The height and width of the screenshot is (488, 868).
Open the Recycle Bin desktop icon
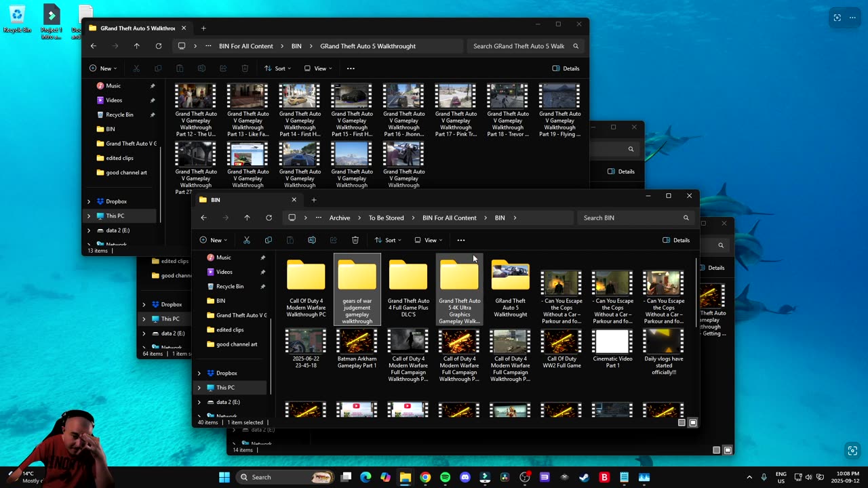pos(17,20)
